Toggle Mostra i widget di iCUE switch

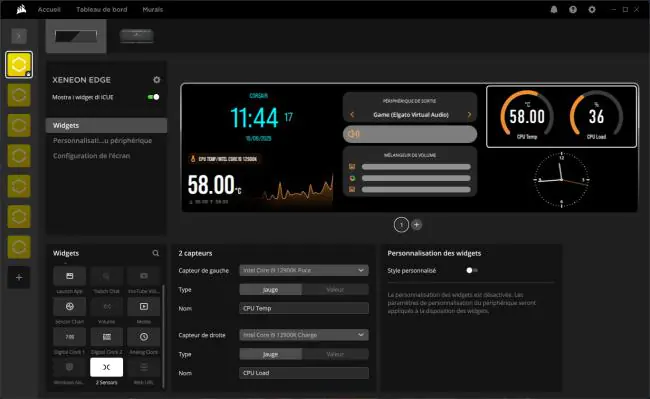tap(153, 97)
